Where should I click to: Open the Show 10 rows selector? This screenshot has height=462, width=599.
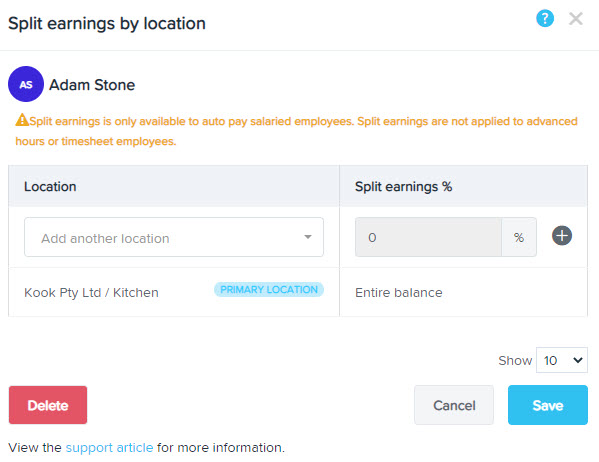pos(562,360)
